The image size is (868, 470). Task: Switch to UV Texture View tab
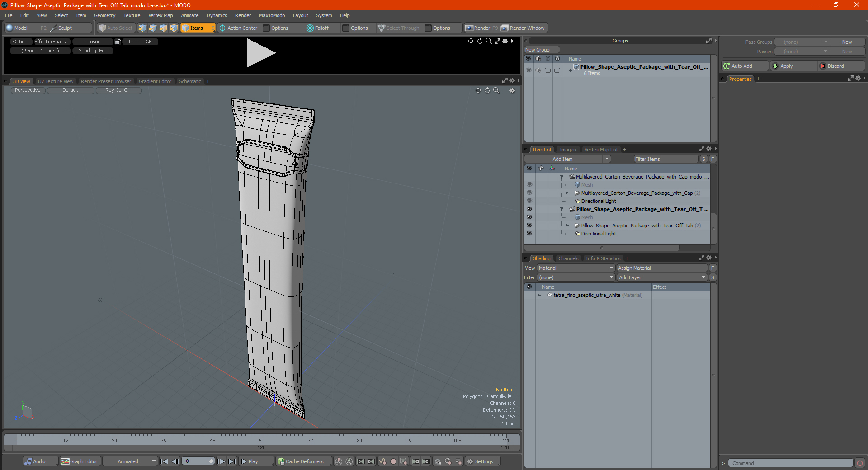point(56,81)
